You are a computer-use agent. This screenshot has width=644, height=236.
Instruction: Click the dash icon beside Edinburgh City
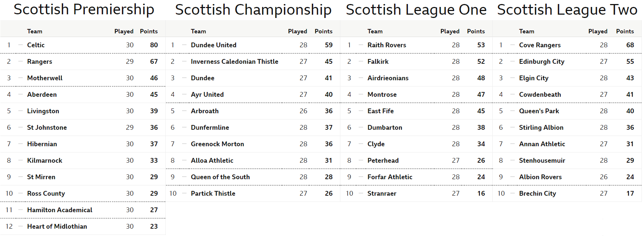point(513,61)
